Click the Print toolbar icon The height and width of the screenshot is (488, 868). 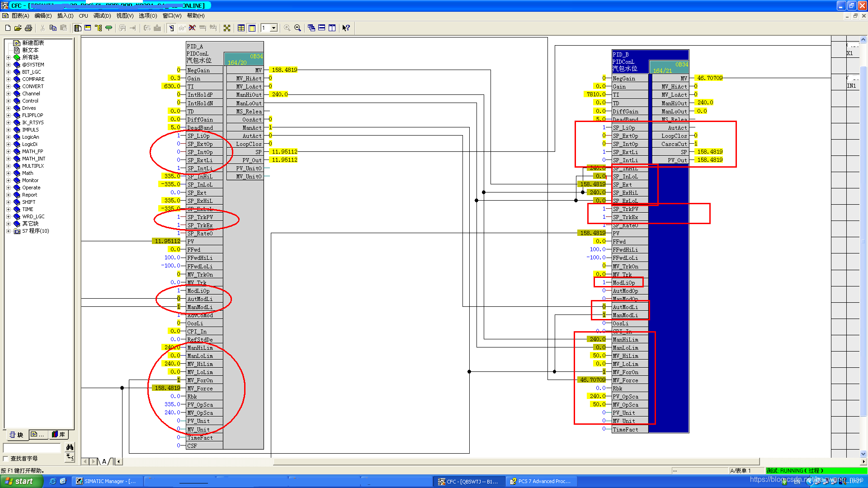(28, 28)
